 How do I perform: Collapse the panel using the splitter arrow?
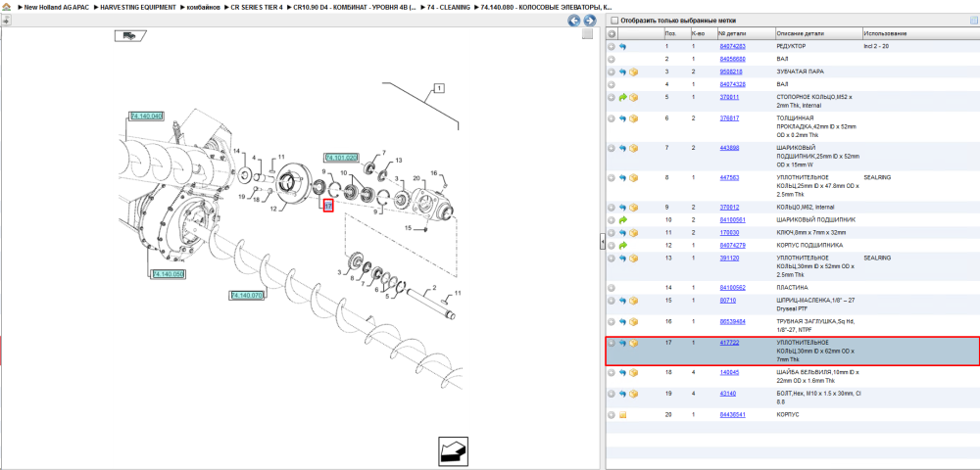[602, 240]
